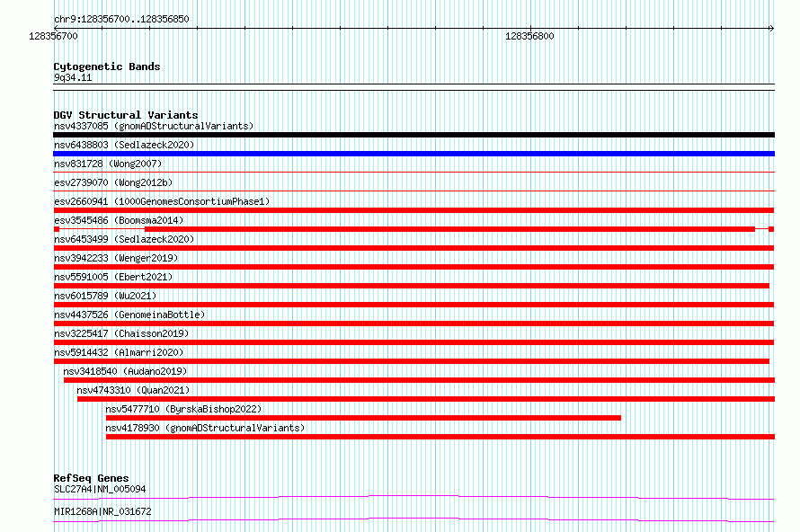Click the chr9:128356700..128356850 region label
800x532 pixels.
121,19
